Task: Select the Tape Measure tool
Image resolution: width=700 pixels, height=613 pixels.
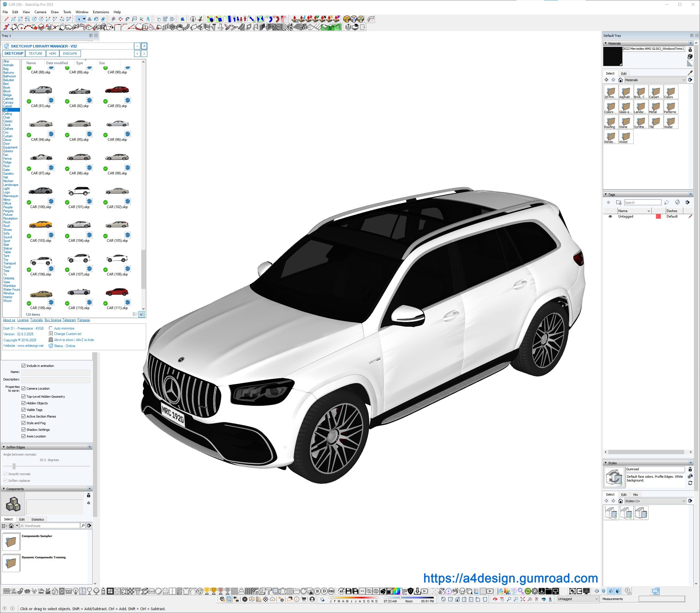Action: click(114, 19)
